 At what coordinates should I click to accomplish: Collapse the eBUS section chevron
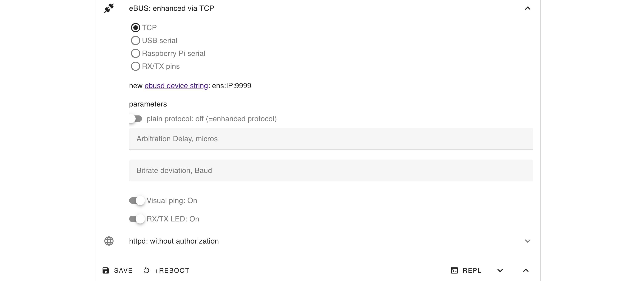[527, 8]
